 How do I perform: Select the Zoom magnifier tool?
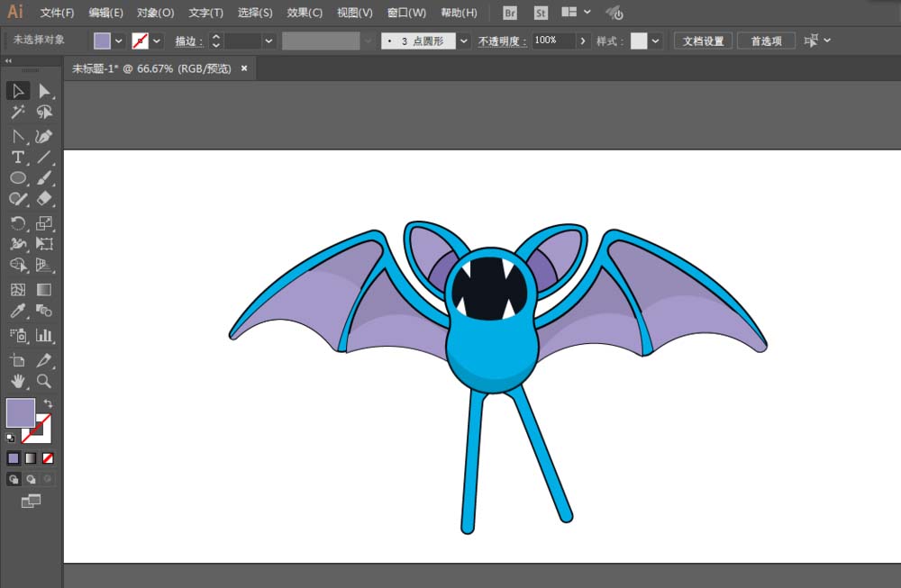point(44,381)
